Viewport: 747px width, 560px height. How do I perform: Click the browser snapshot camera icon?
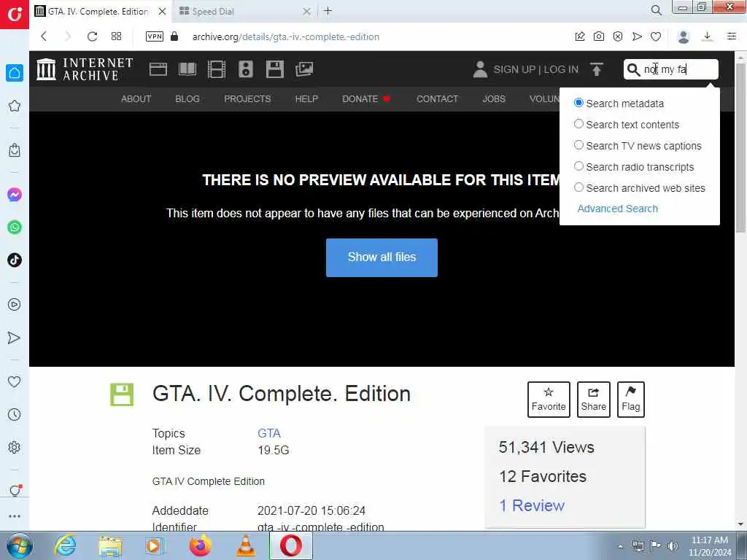[x=599, y=36]
